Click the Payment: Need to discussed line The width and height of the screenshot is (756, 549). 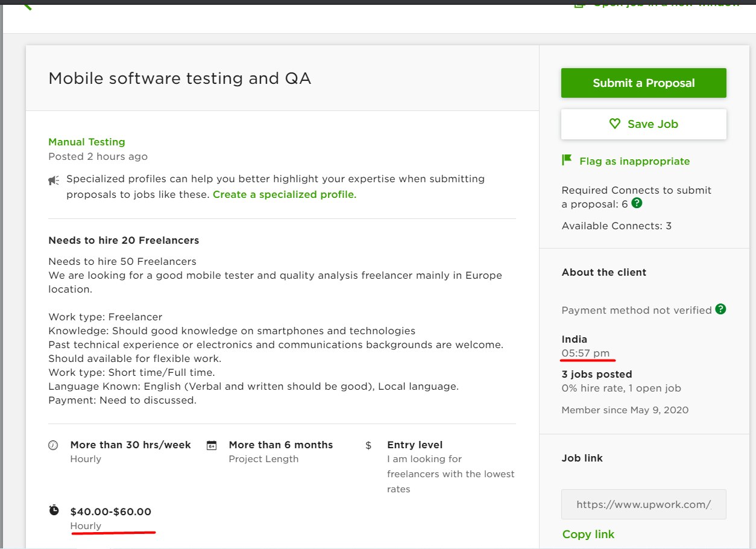point(122,400)
